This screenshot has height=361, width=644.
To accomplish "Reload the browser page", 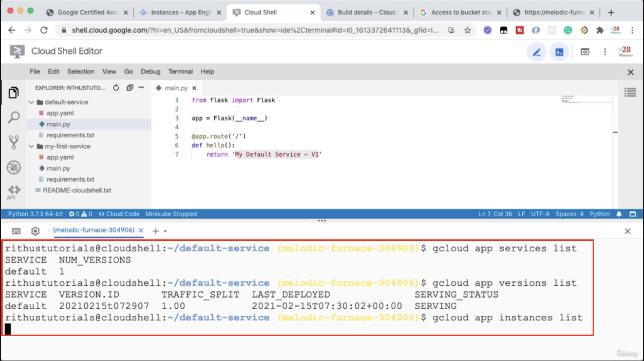I will pyautogui.click(x=44, y=30).
